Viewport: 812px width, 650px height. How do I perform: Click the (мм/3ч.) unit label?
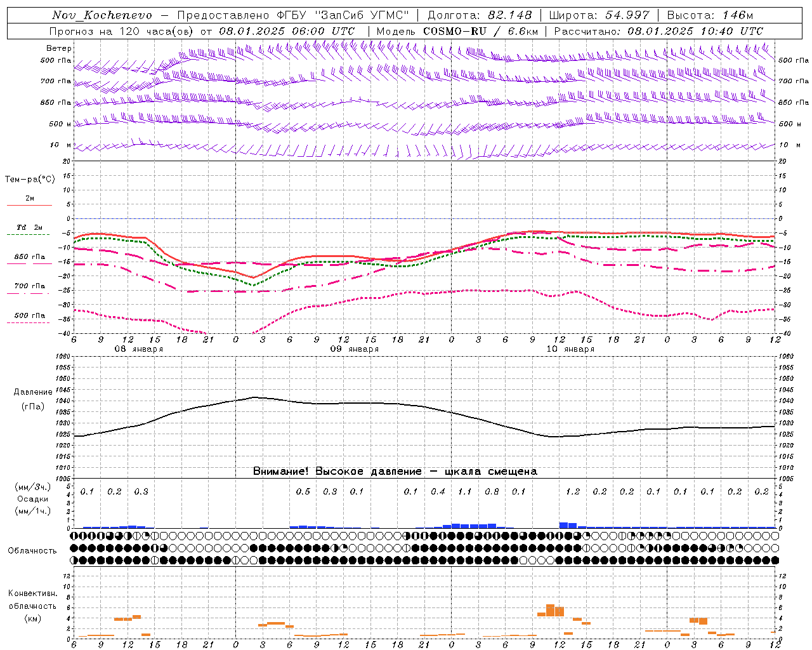[x=33, y=487]
